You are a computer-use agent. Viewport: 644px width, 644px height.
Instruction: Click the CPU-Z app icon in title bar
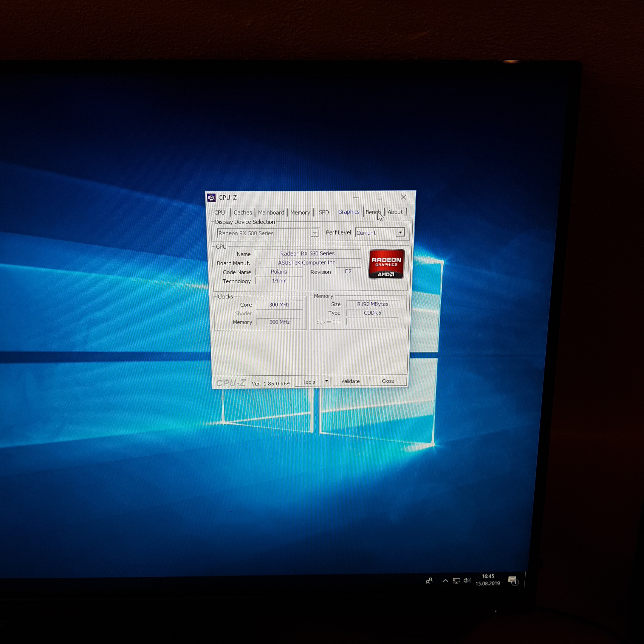(211, 198)
